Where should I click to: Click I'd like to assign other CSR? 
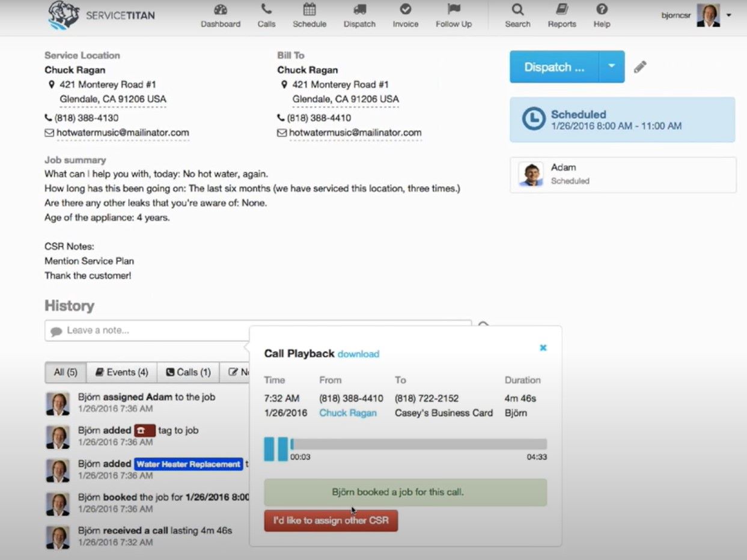(x=331, y=520)
